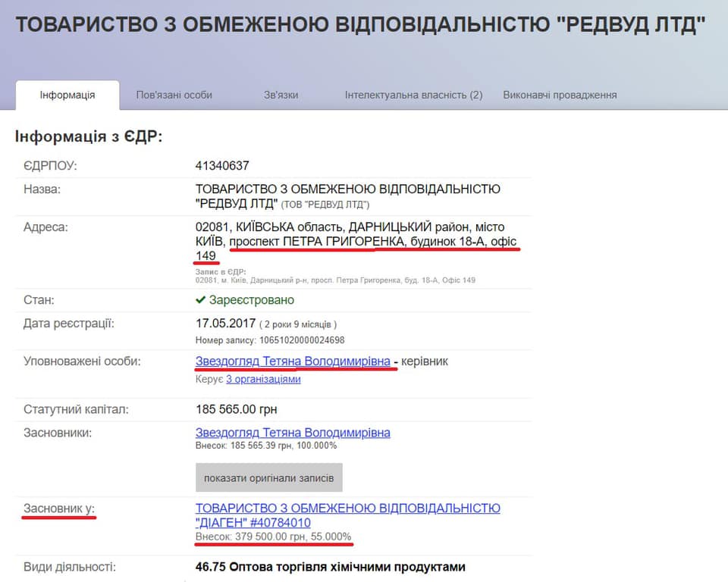Screen dimensions: 728x582
Task: Open company link ТОВ "ДІАГЕН" #40784010
Action: coord(347,508)
